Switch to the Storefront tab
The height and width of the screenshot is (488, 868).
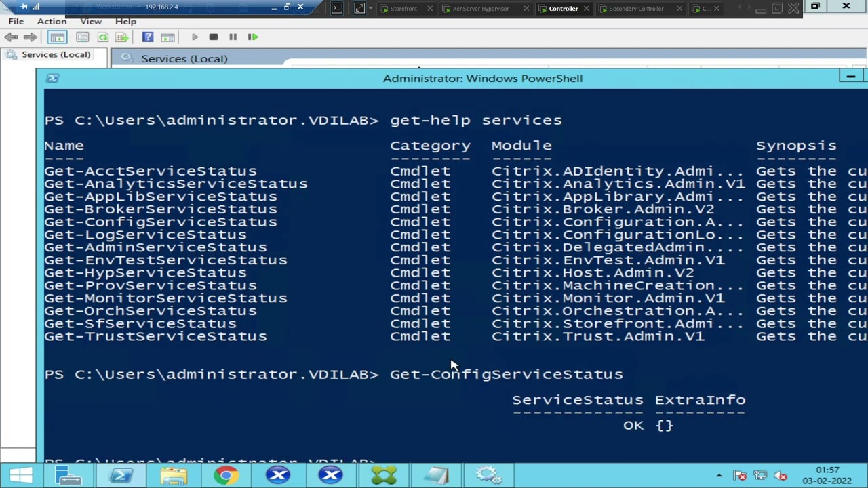[403, 9]
